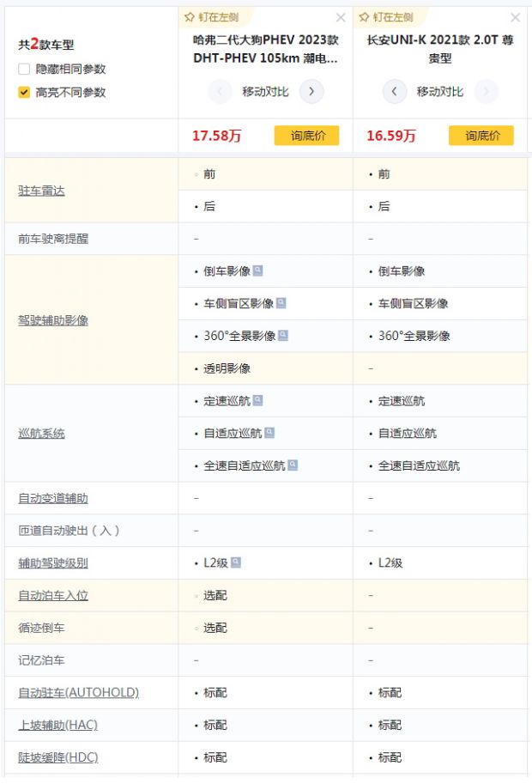This screenshot has height=784, width=532.
Task: View the photo icon beside L2级
Action: point(236,562)
